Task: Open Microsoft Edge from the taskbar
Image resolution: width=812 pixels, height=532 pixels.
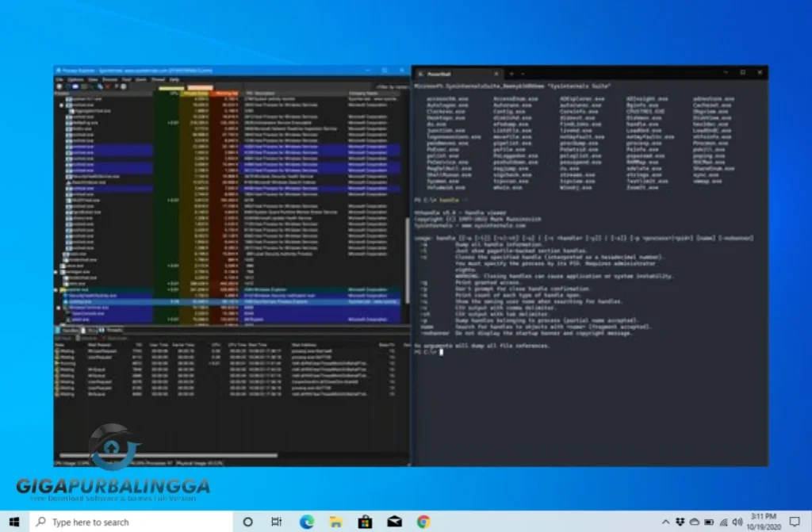Action: click(x=306, y=522)
